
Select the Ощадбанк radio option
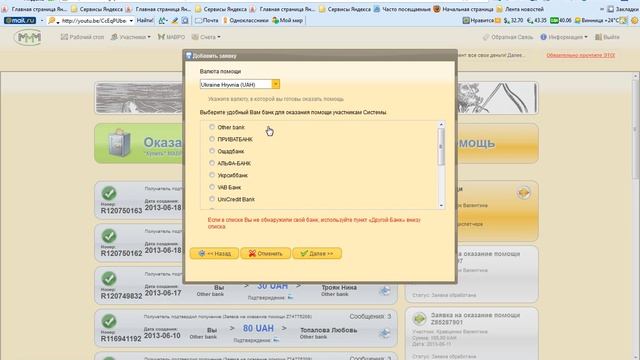(x=212, y=151)
